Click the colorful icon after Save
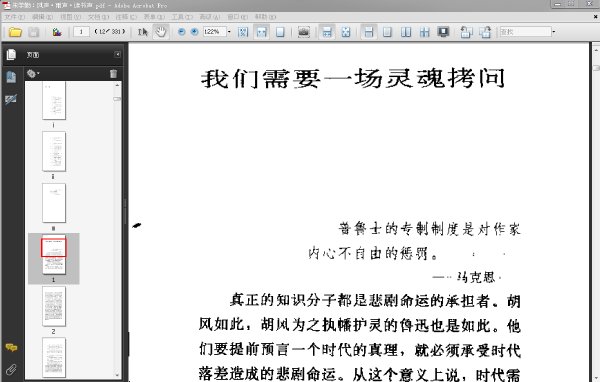The height and width of the screenshot is (382, 600). click(x=57, y=32)
